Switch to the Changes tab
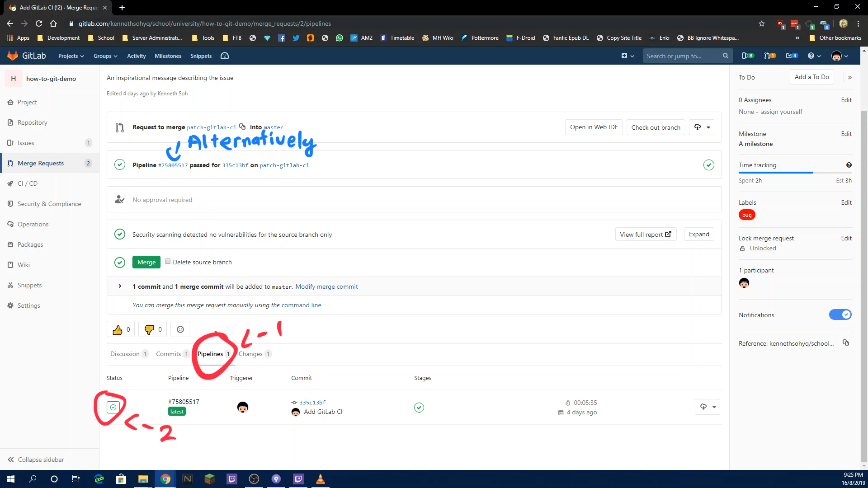 click(x=251, y=354)
